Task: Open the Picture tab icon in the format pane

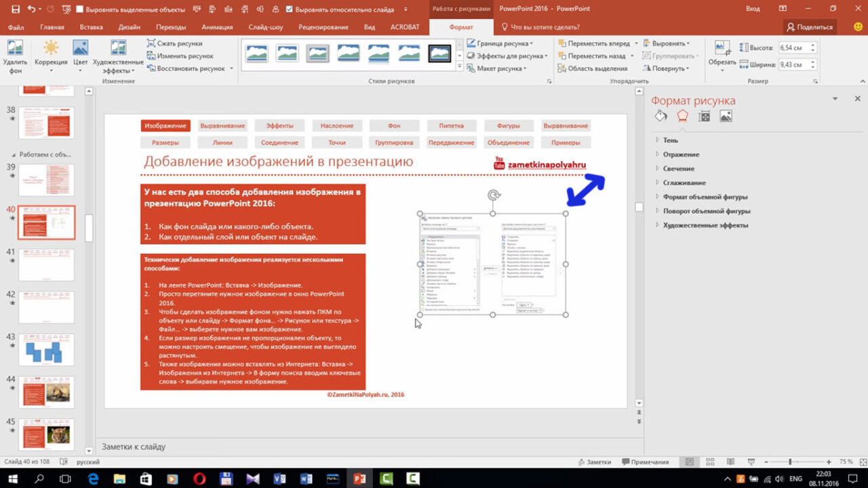Action: 726,117
